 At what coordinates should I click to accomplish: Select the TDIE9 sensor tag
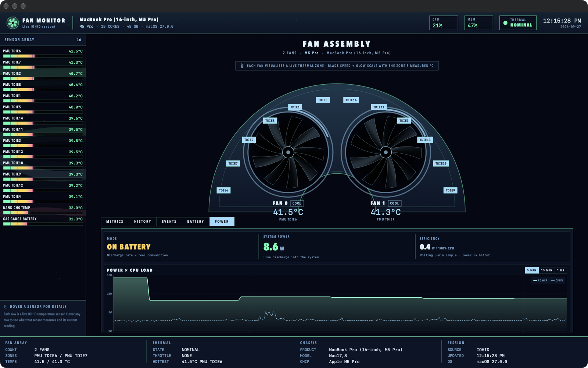450,190
